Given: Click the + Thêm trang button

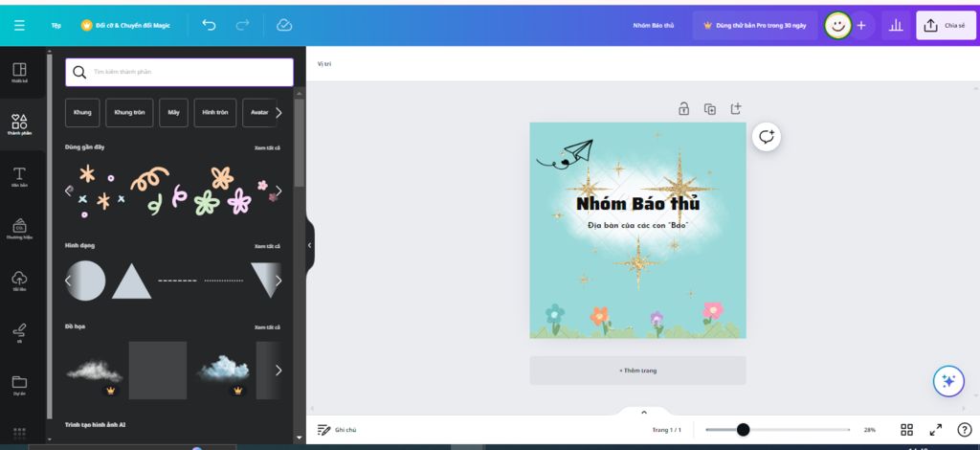Looking at the screenshot, I should [637, 371].
